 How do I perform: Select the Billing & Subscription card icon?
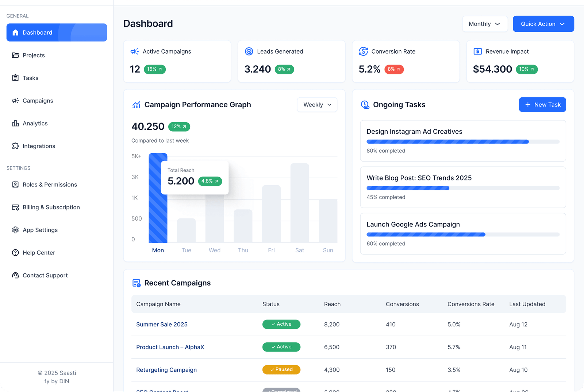pyautogui.click(x=15, y=207)
